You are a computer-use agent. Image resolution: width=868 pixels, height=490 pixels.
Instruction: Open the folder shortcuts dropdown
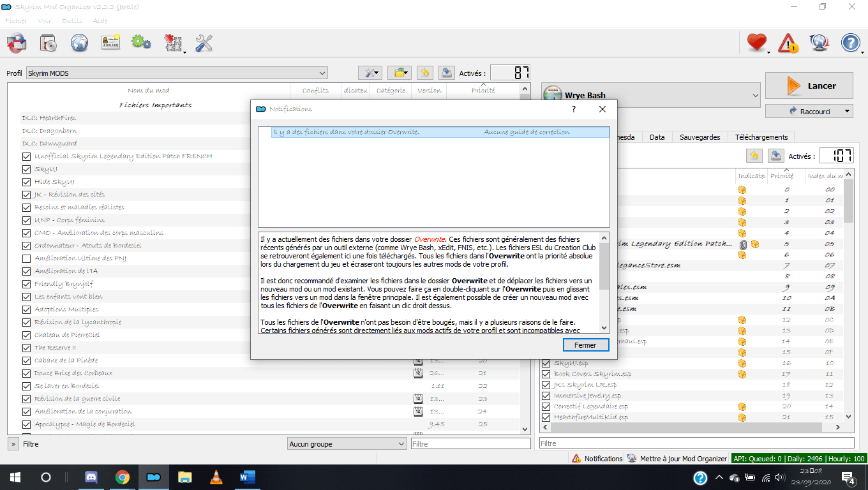pyautogui.click(x=400, y=73)
